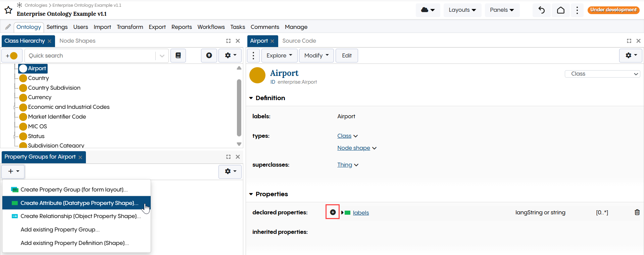Open the plus dropdown in Property Groups

13,171
